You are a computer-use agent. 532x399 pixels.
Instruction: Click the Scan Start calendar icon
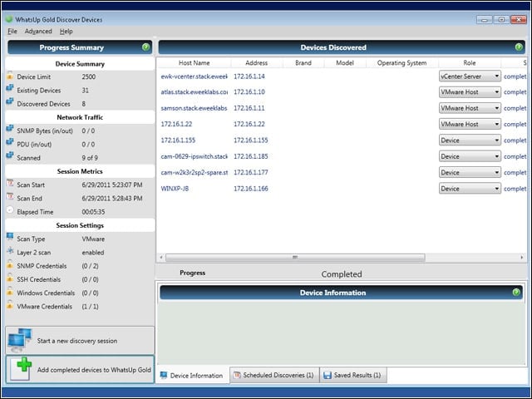[10, 184]
